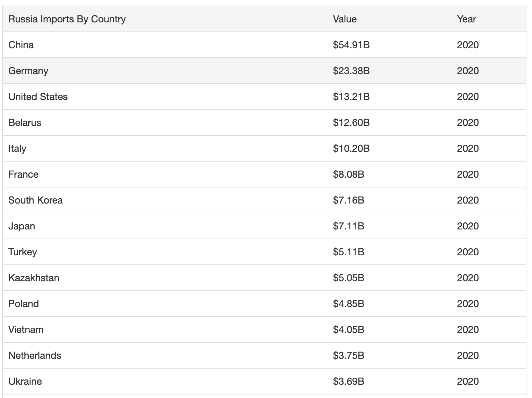Select the Turkey row name
Viewport: 532px width, 398px height.
click(x=23, y=252)
